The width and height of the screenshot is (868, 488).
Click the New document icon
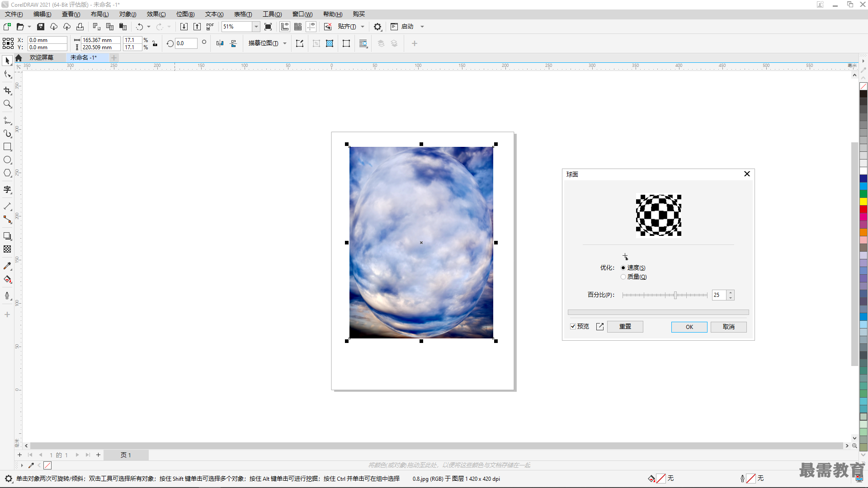pos(7,27)
